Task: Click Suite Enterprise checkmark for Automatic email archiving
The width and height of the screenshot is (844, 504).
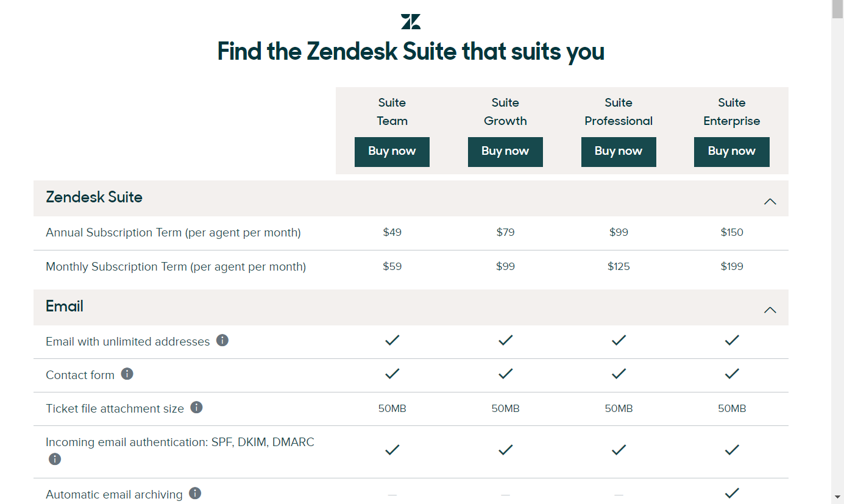Action: (x=732, y=493)
